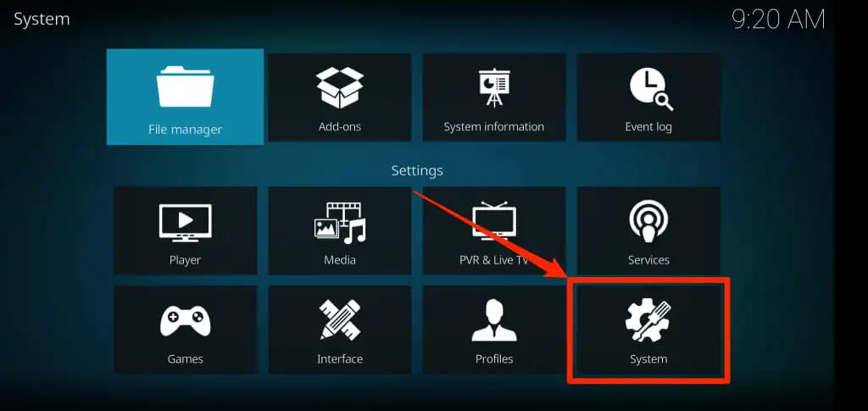Image resolution: width=868 pixels, height=411 pixels.
Task: Open the Interface pencil and ruler icon
Action: point(339,319)
